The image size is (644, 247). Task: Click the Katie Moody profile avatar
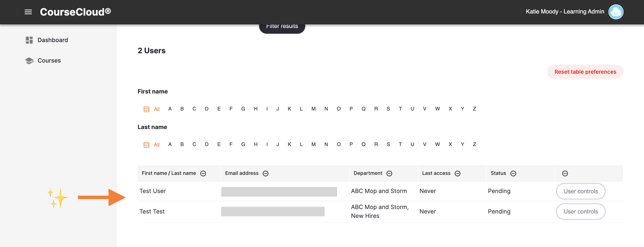[x=616, y=12]
